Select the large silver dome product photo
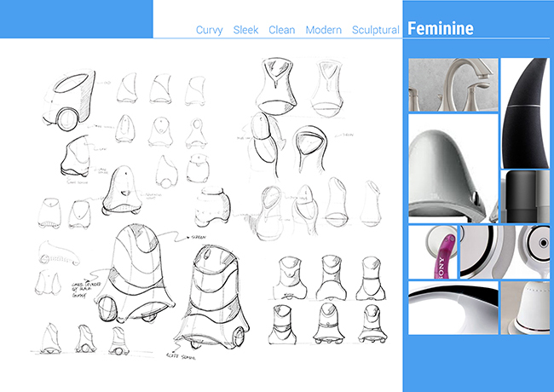The height and width of the screenshot is (392, 554). pos(453,168)
